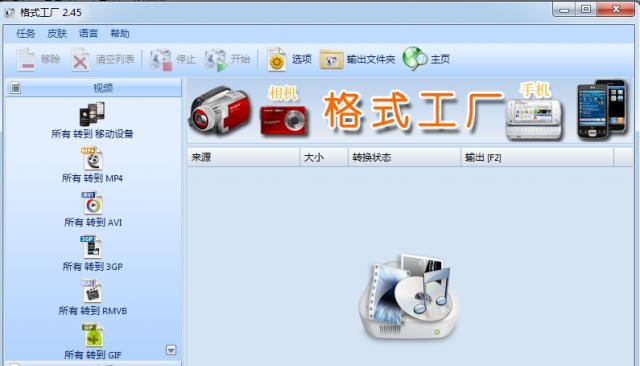Click the Format Factory logo in task list
This screenshot has width=640, height=366.
(x=408, y=297)
